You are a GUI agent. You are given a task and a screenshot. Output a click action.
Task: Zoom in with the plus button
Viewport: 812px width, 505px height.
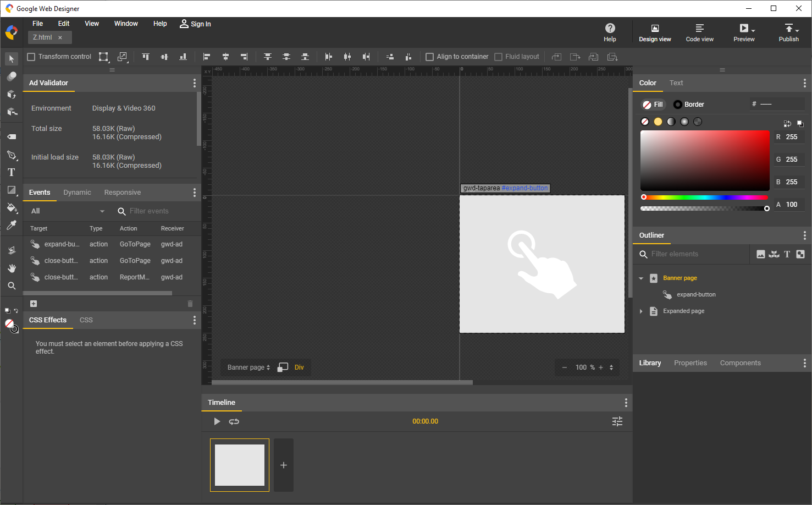601,367
